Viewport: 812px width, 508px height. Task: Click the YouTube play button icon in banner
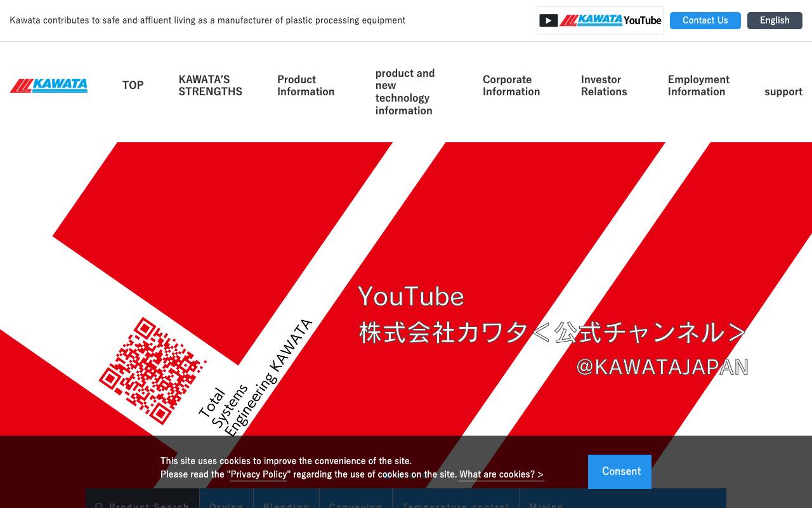(x=548, y=20)
